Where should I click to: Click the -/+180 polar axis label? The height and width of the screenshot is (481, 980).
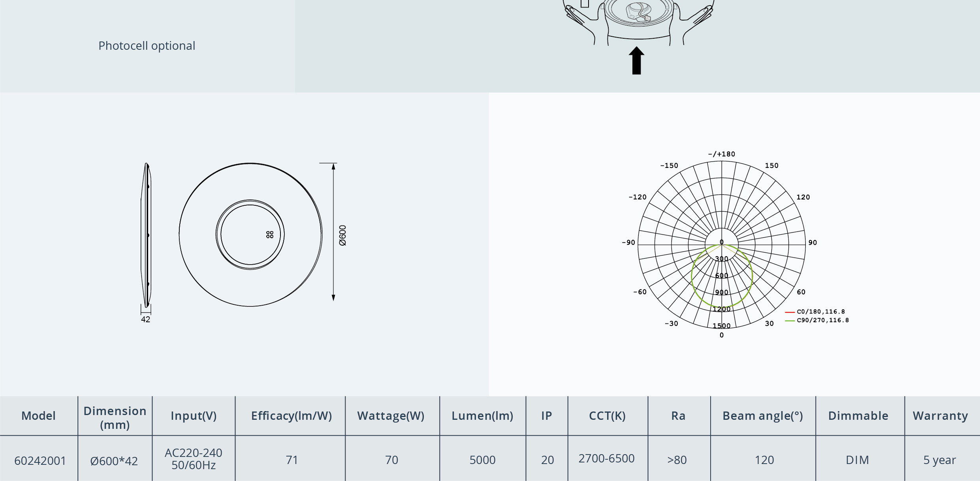click(x=722, y=154)
